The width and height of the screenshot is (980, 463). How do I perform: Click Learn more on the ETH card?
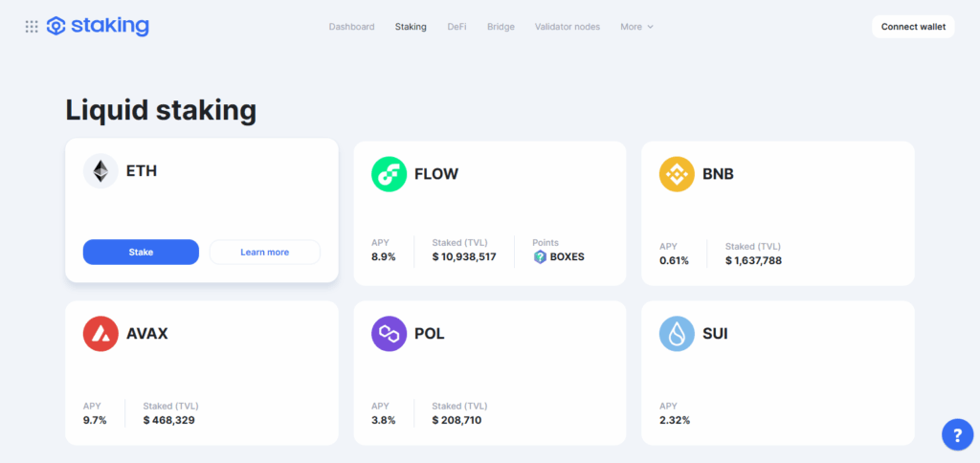[265, 253]
